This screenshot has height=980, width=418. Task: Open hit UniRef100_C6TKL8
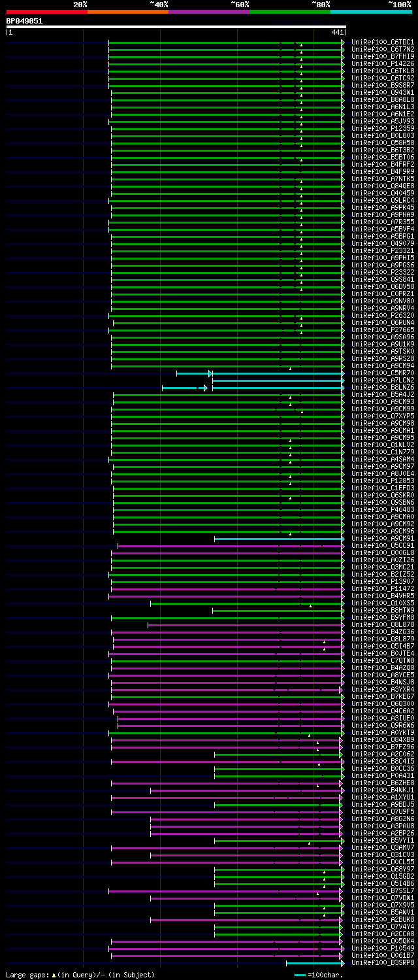point(383,71)
